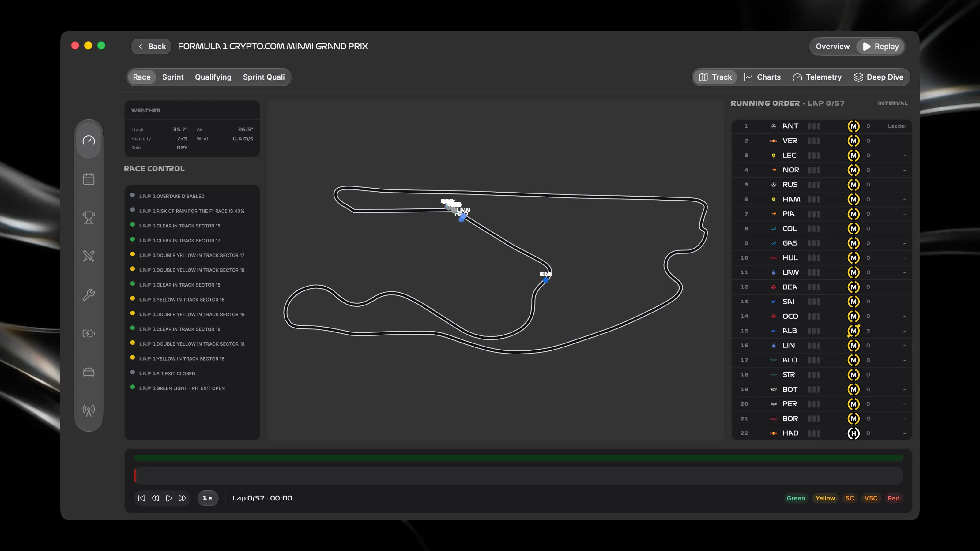Change the 1x playback speed
980x551 pixels.
(x=208, y=498)
